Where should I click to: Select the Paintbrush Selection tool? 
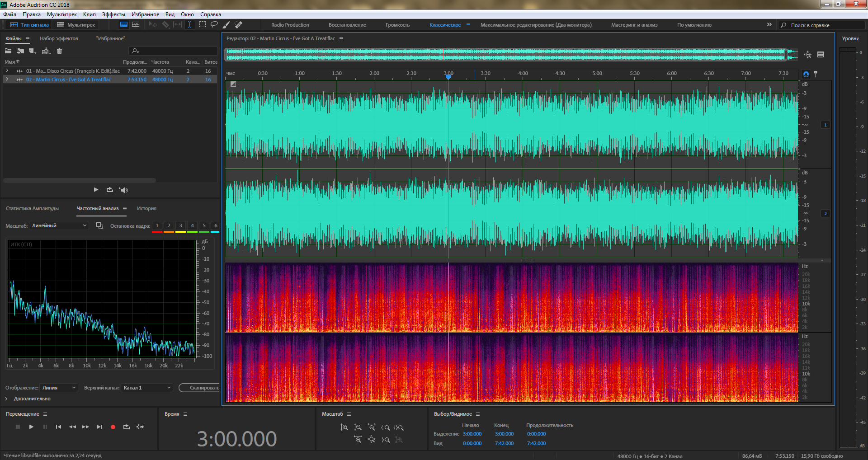pyautogui.click(x=226, y=25)
